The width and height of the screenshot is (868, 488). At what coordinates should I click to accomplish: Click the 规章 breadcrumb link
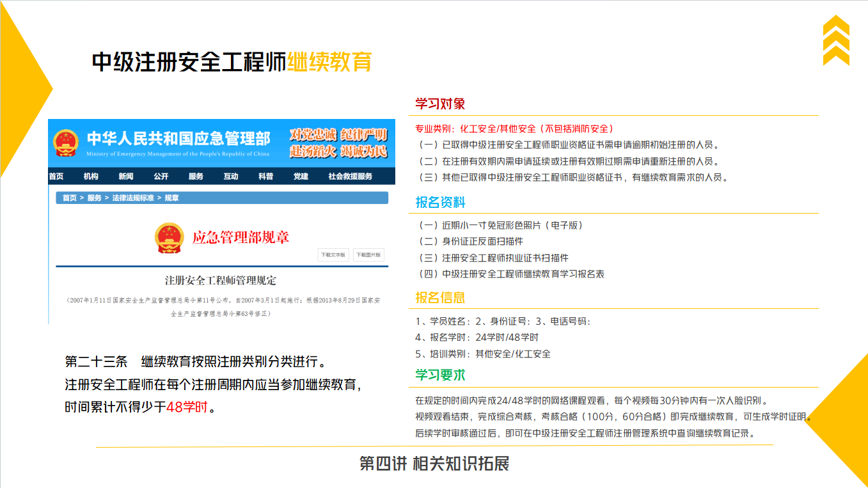pyautogui.click(x=172, y=198)
